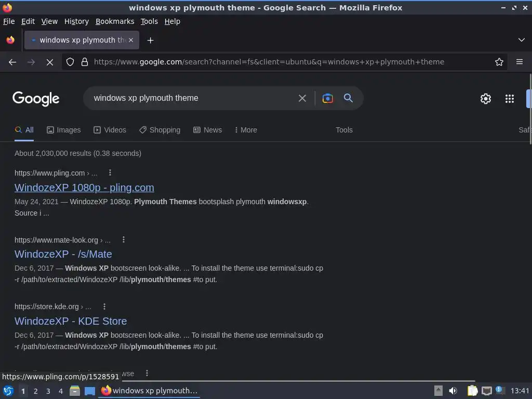Open the Firefox hamburger menu
This screenshot has height=399, width=532.
pyautogui.click(x=520, y=62)
